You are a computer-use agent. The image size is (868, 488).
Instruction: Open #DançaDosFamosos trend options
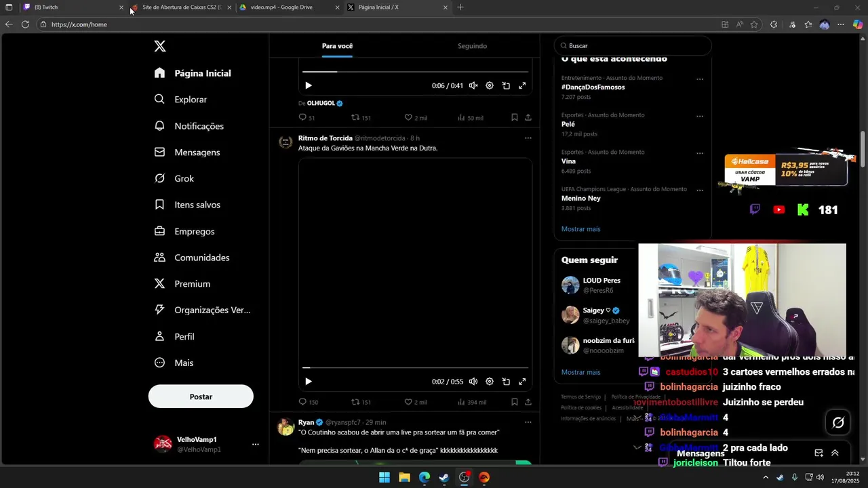tap(700, 79)
